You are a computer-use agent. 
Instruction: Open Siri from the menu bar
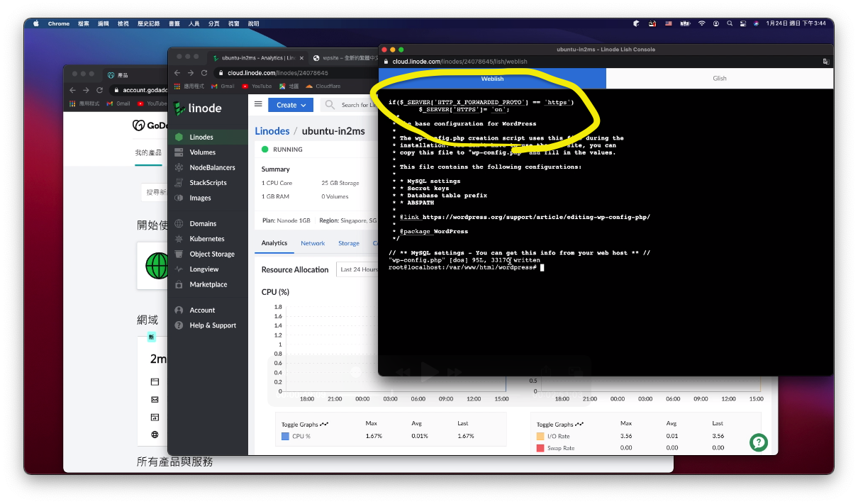(756, 23)
